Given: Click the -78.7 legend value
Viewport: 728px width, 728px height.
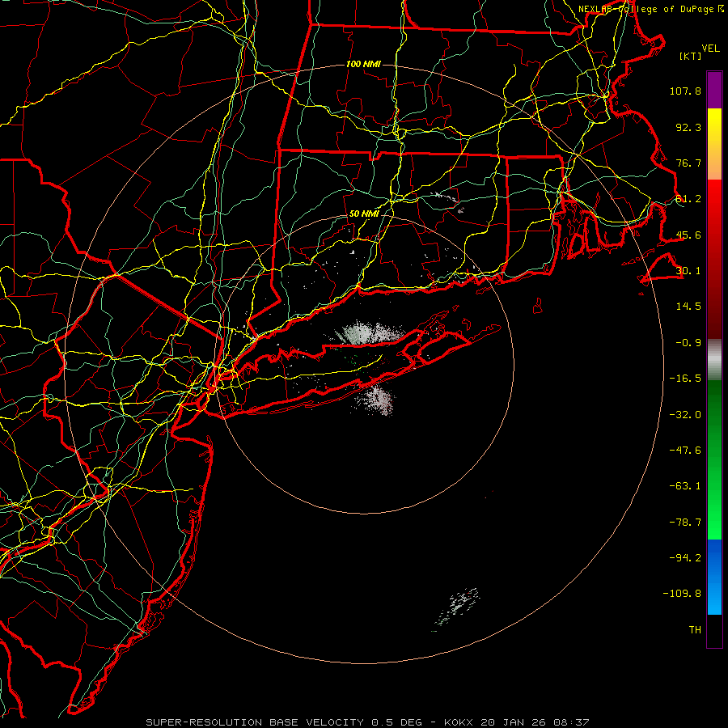Looking at the screenshot, I should click(x=685, y=523).
